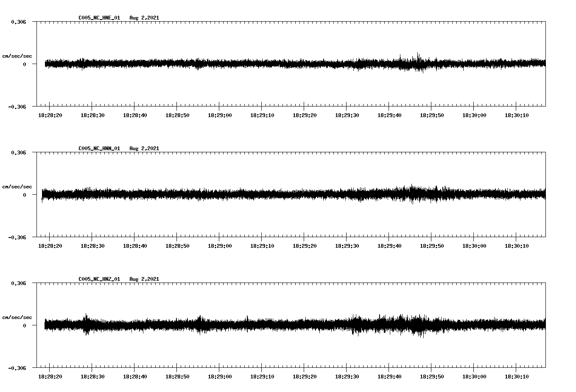Screen dimensions: 576x392
Task: Click 18:29:20 time label under HNZ plot
Action: (305, 376)
